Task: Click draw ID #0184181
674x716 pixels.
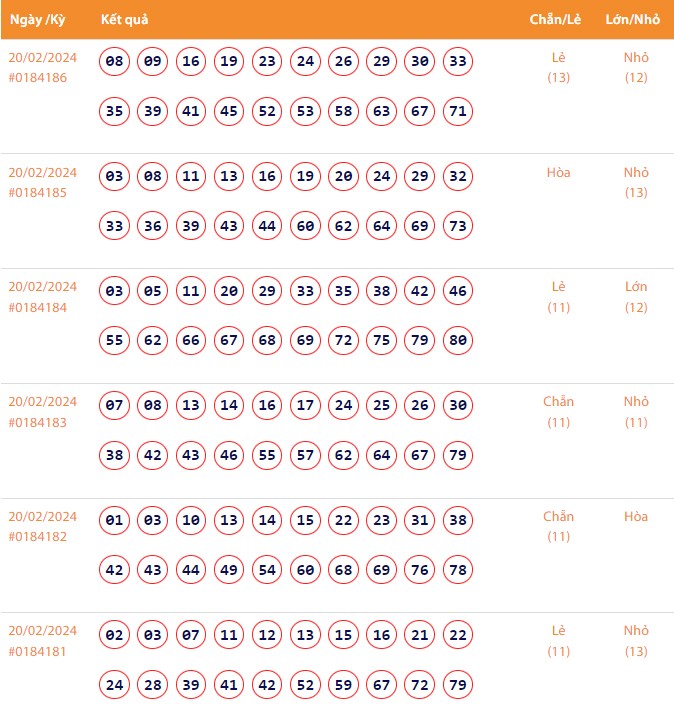Action: [38, 652]
